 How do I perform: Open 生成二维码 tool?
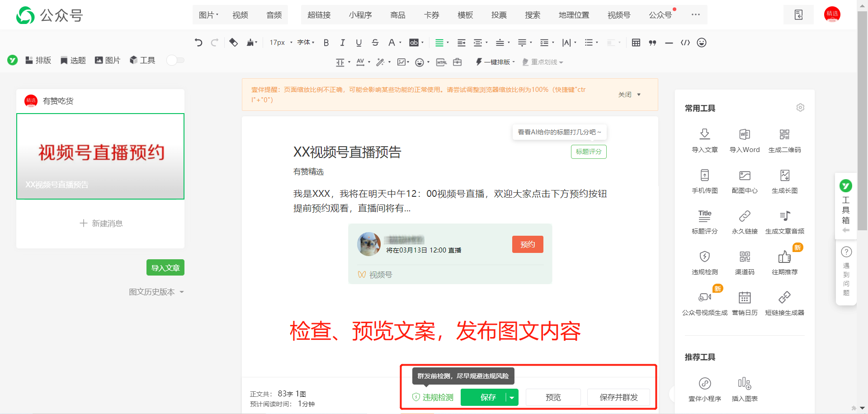coord(785,141)
